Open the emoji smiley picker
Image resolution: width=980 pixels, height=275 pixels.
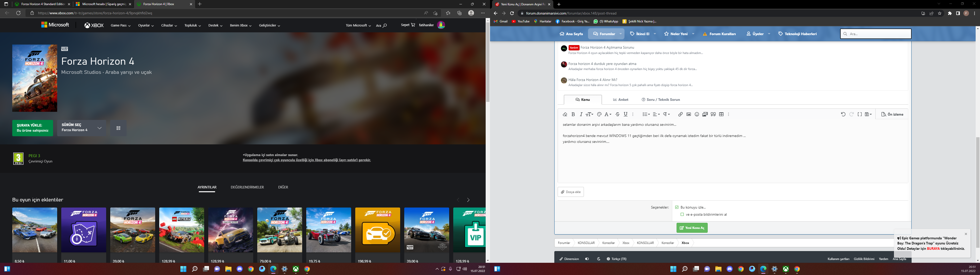point(697,114)
